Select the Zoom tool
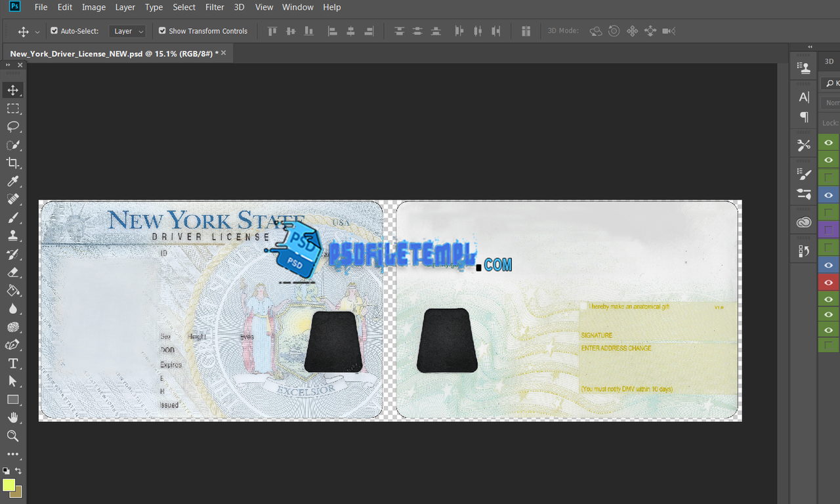Viewport: 840px width, 504px height. pos(13,436)
